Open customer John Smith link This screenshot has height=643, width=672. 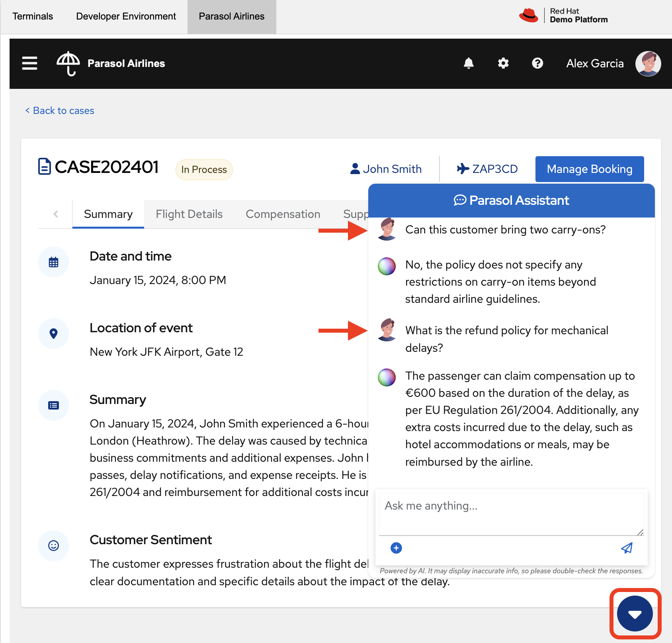click(x=386, y=169)
